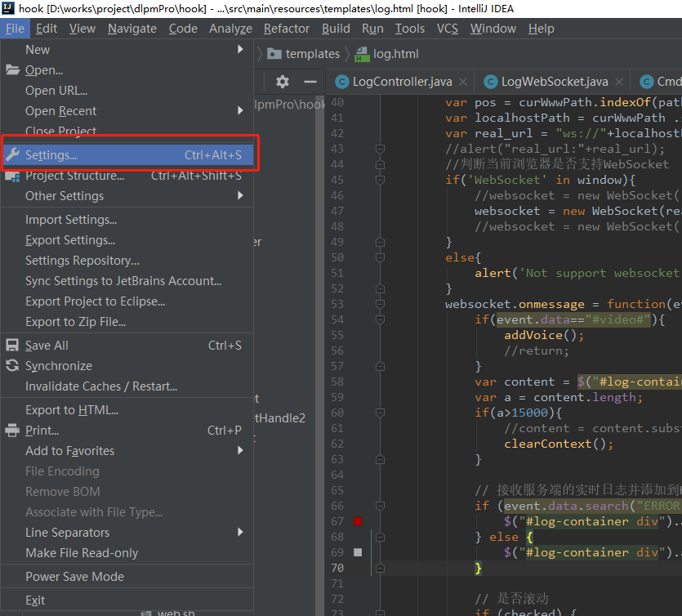Open the Tools menu
This screenshot has height=616, width=682.
410,29
